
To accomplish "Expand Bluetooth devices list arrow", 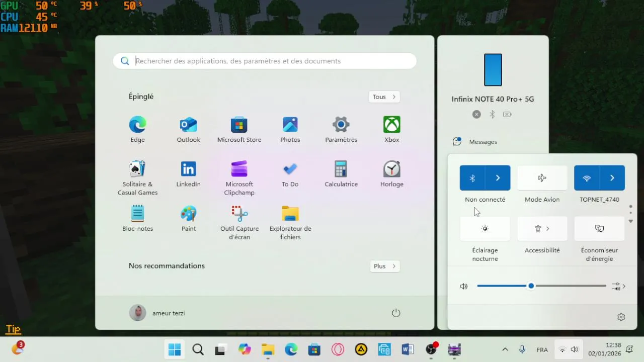I will (498, 178).
